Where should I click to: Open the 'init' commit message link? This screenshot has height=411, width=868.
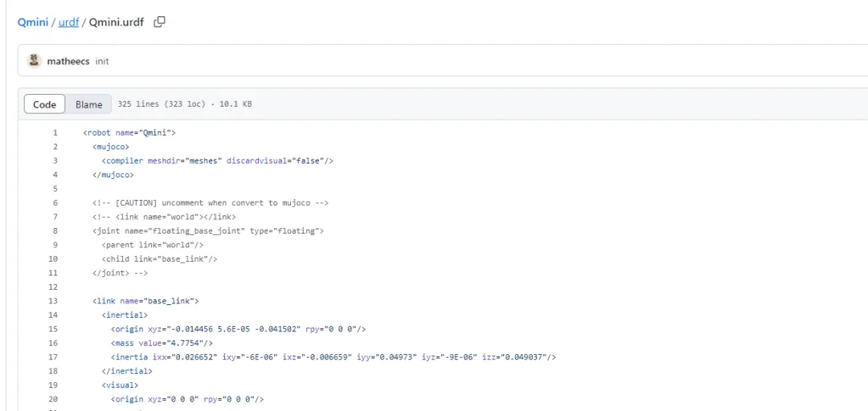(102, 61)
